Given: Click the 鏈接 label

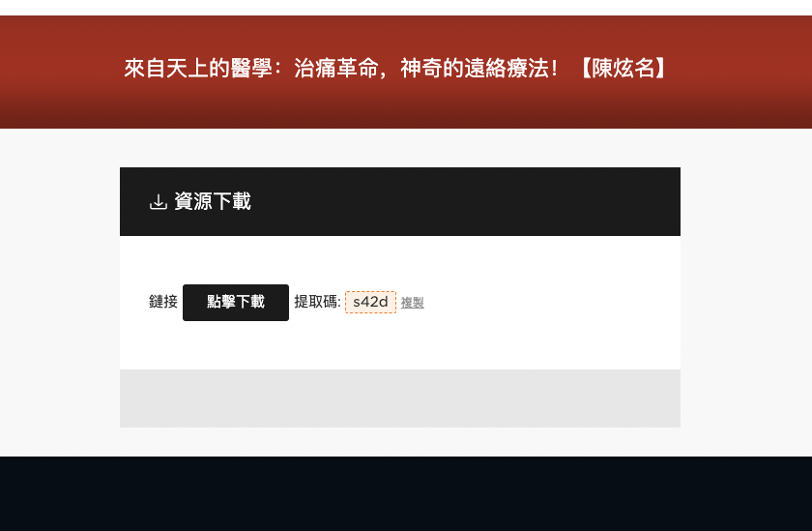Looking at the screenshot, I should (163, 302).
